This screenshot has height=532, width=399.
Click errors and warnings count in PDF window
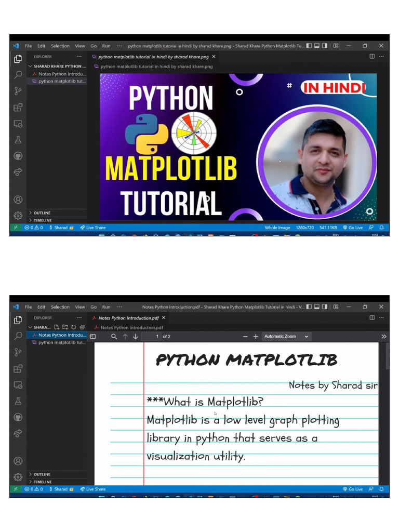pyautogui.click(x=34, y=489)
